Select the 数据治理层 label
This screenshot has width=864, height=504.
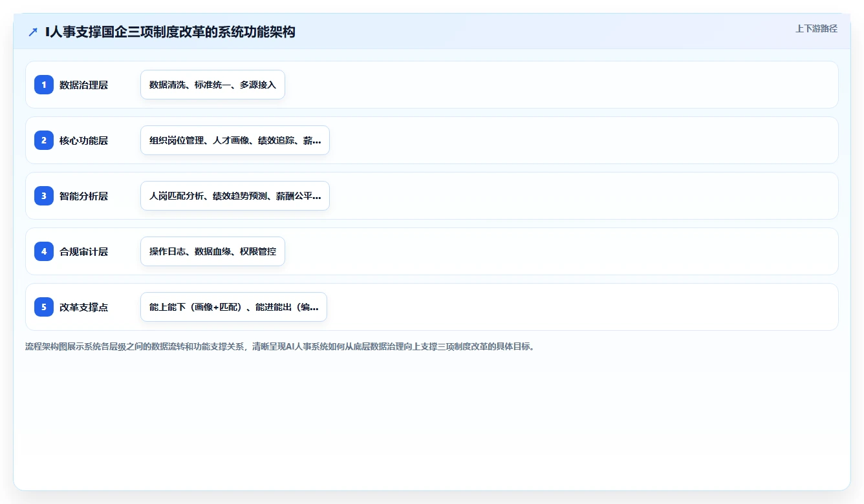[83, 85]
